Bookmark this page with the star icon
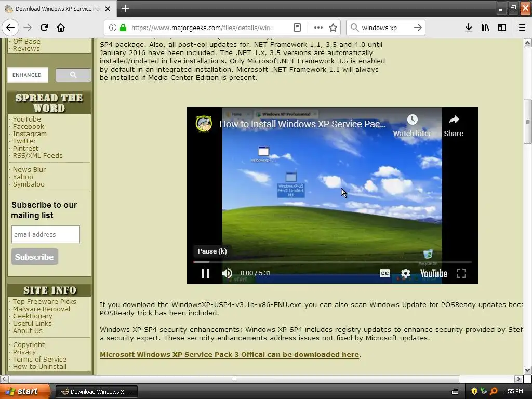Viewport: 532px width, 399px height. [333, 28]
